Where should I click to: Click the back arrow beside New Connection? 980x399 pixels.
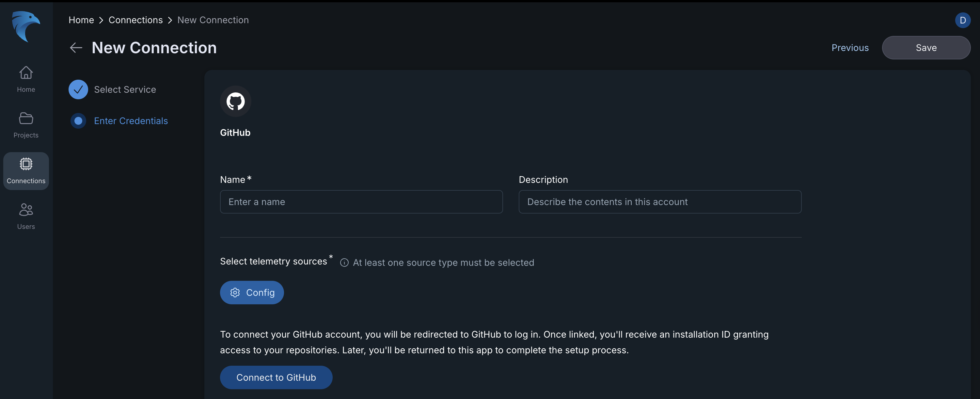click(76, 48)
